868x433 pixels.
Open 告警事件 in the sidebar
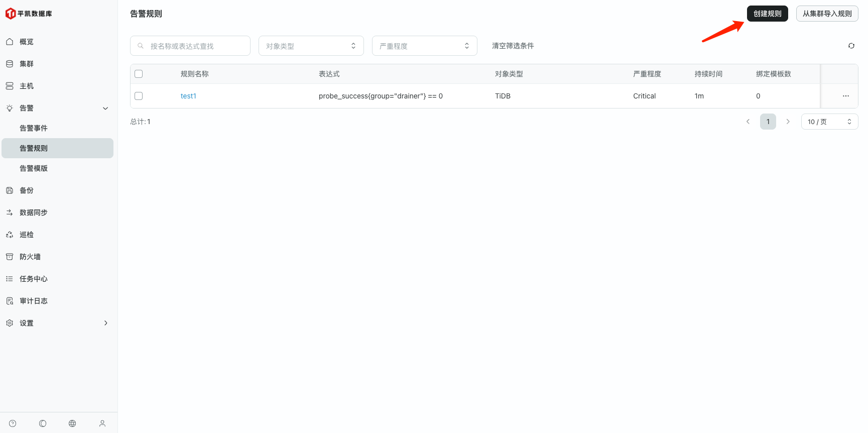click(x=34, y=128)
